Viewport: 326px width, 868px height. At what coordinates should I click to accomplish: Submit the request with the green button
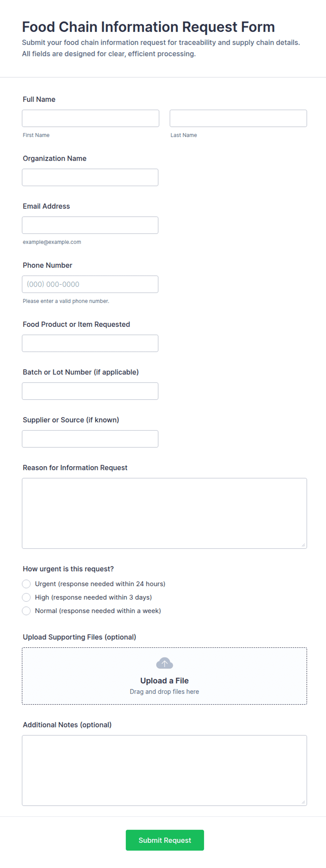click(x=165, y=840)
